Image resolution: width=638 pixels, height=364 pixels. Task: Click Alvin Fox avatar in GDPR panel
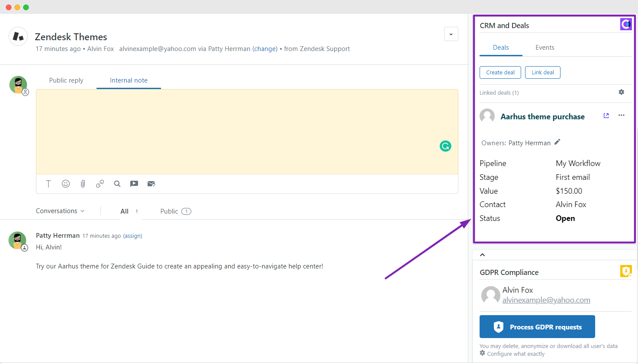click(491, 295)
